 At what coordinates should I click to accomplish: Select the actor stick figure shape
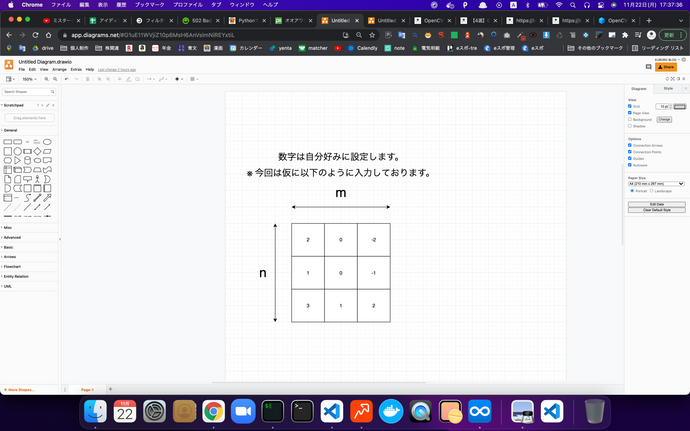[x=37, y=179]
